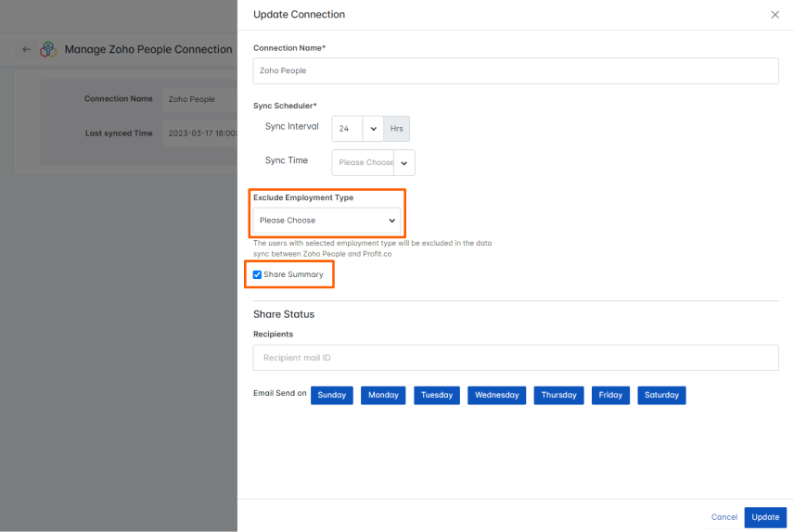
Task: Click the Hrs unit label
Action: [x=396, y=129]
